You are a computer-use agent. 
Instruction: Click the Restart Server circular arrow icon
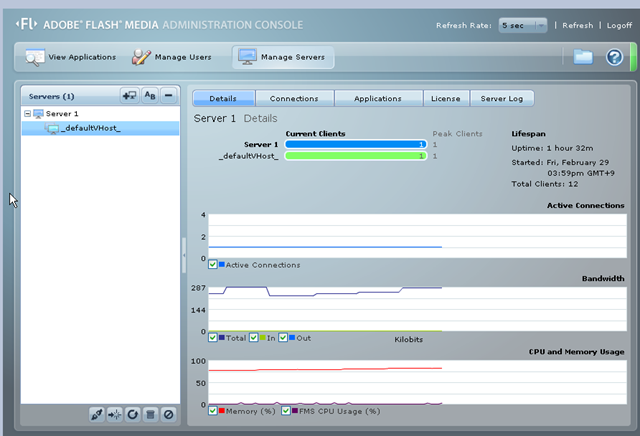(133, 415)
